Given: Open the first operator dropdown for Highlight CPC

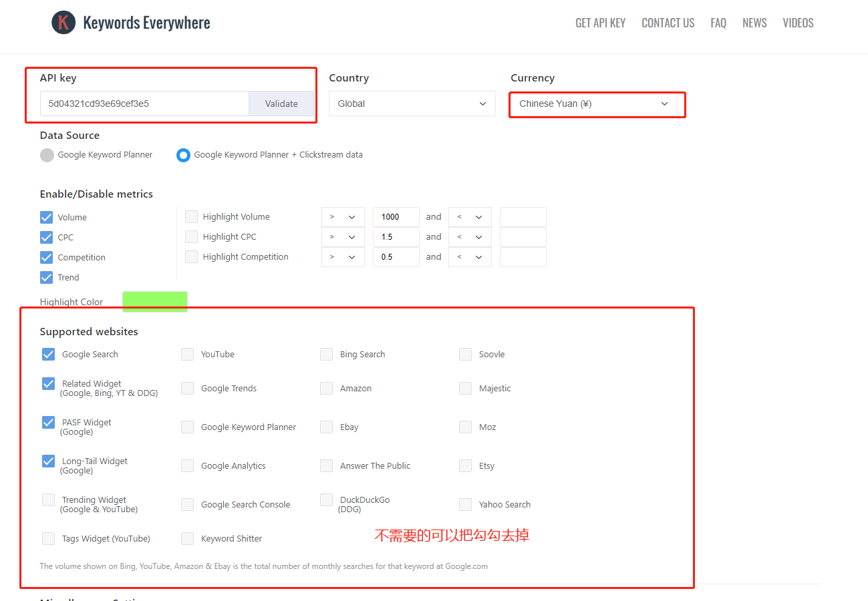Looking at the screenshot, I should pos(343,237).
